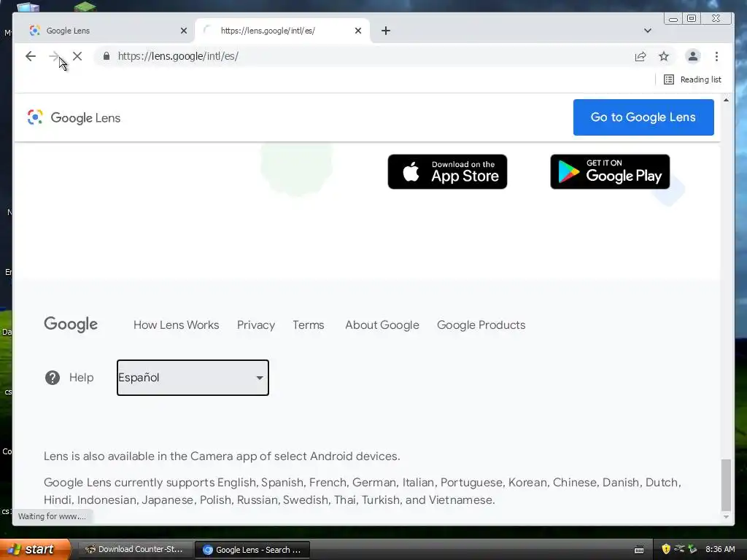Open a new tab with the plus button
The image size is (747, 560).
click(x=386, y=31)
